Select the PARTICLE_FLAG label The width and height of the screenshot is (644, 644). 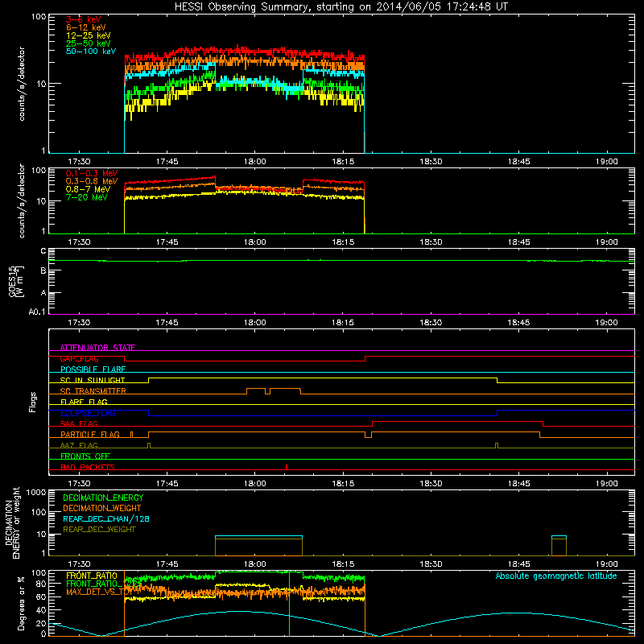(90, 434)
